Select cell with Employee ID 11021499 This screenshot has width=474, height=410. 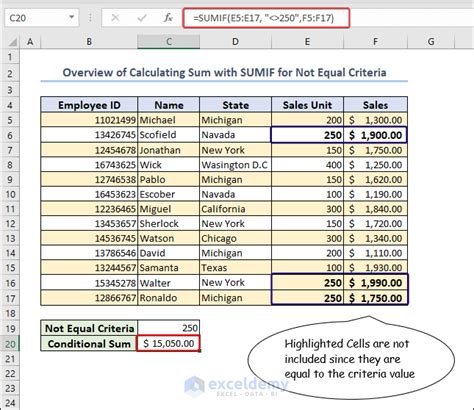89,120
